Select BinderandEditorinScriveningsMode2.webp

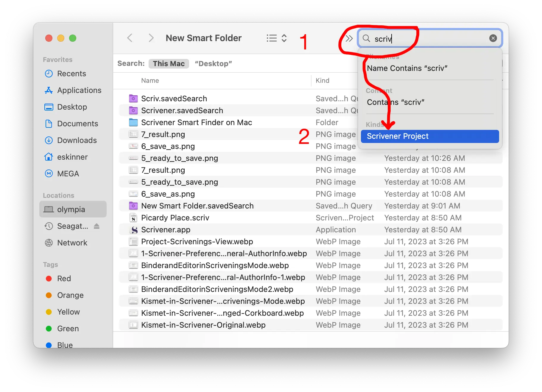pos(217,289)
